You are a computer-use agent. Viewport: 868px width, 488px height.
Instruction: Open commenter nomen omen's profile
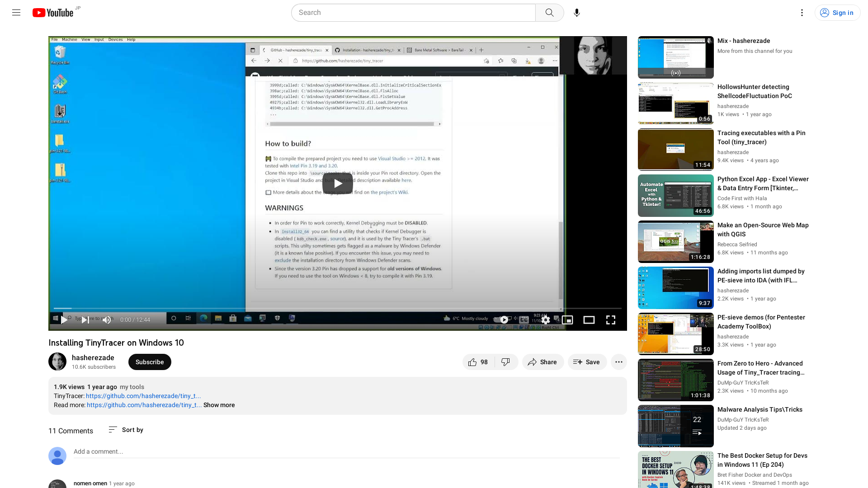90,483
